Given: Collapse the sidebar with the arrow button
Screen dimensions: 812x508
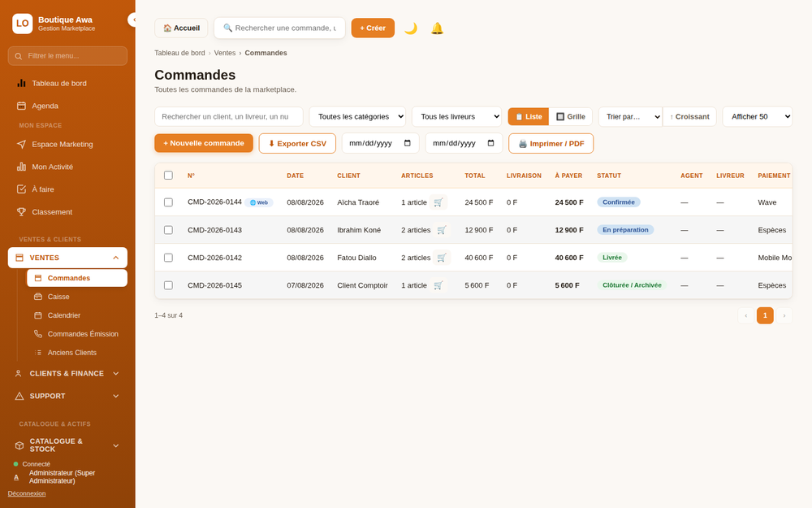Looking at the screenshot, I should click(132, 20).
